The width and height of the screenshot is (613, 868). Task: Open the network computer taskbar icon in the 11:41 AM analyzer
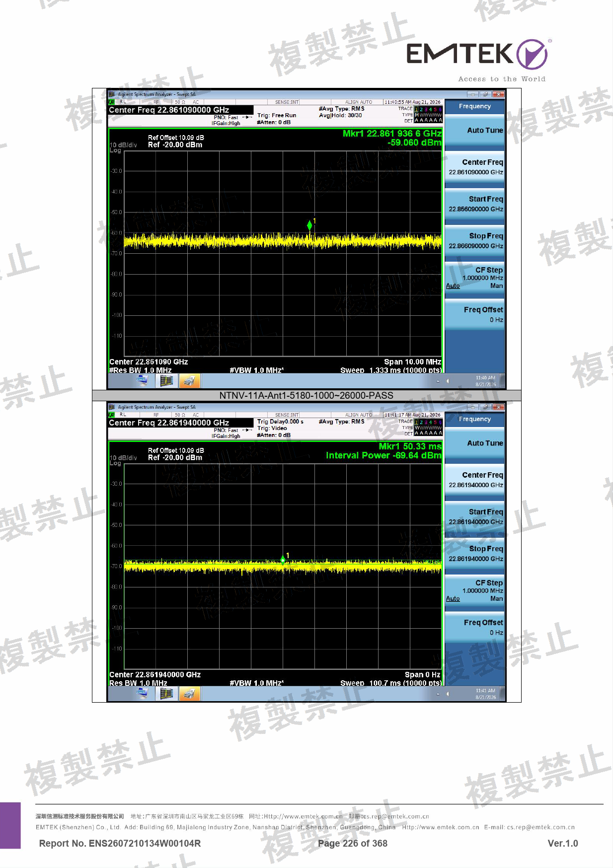[142, 693]
